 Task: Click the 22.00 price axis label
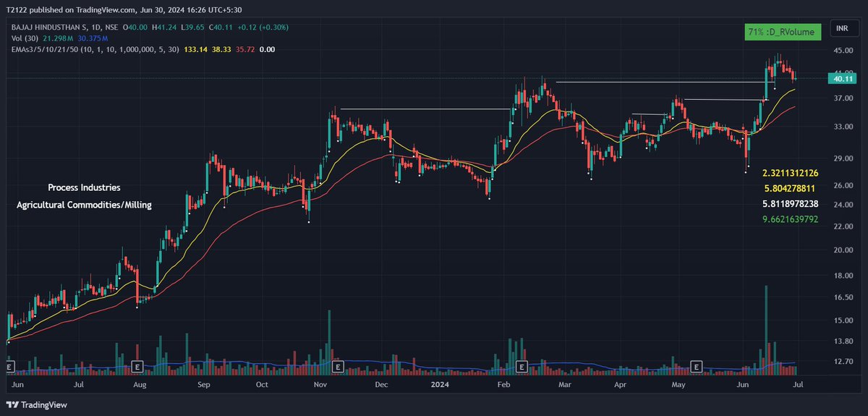point(843,226)
